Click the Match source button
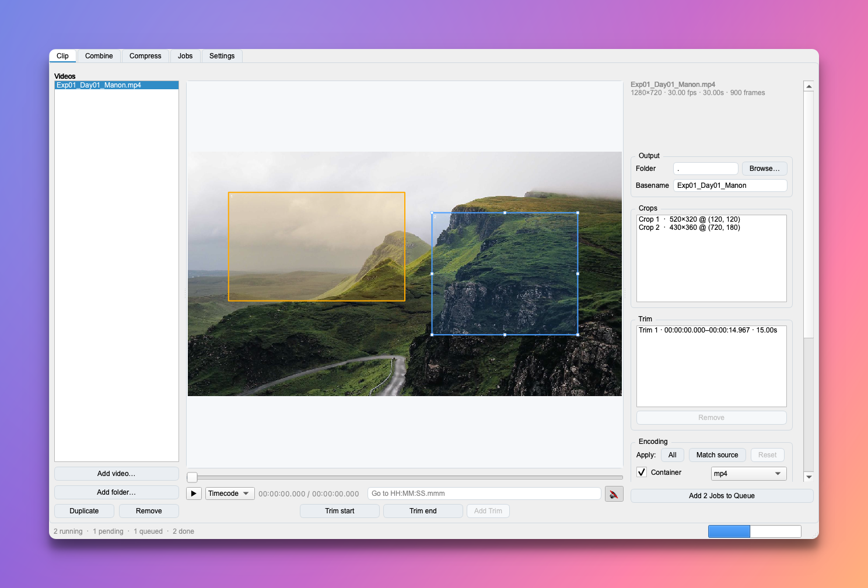This screenshot has width=868, height=588. (x=717, y=455)
